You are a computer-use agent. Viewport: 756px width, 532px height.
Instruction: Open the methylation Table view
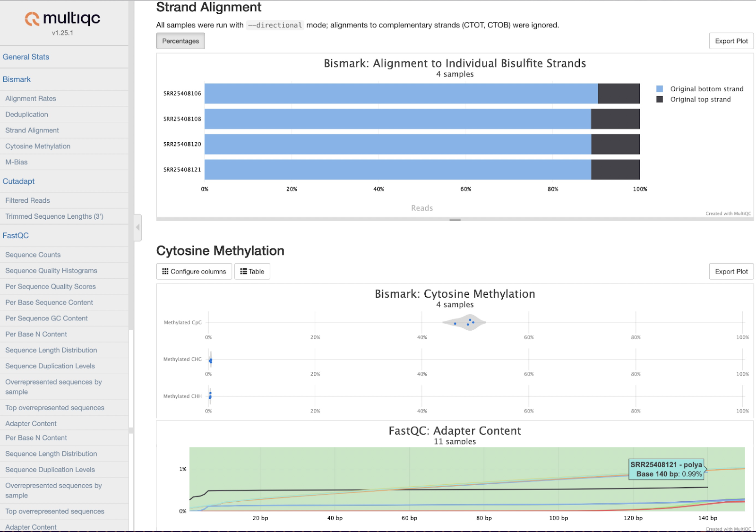point(252,271)
